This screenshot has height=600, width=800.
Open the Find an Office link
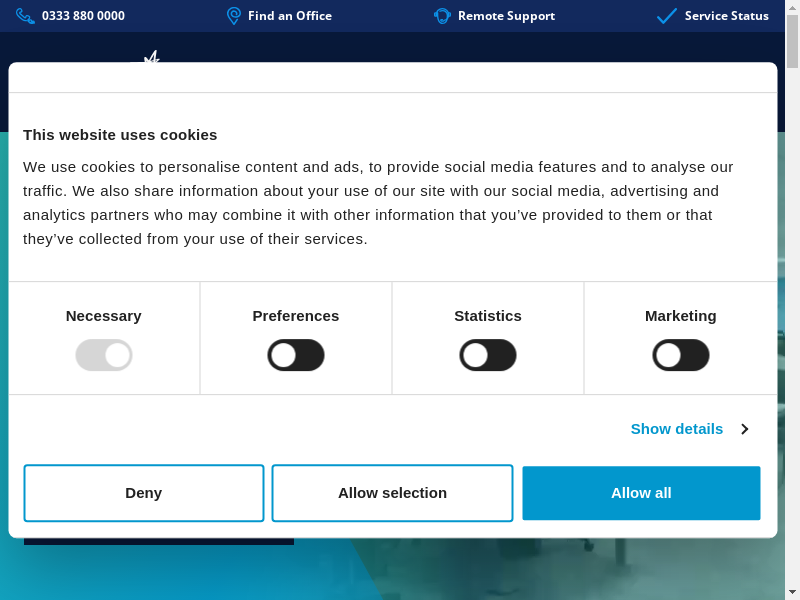tap(289, 16)
